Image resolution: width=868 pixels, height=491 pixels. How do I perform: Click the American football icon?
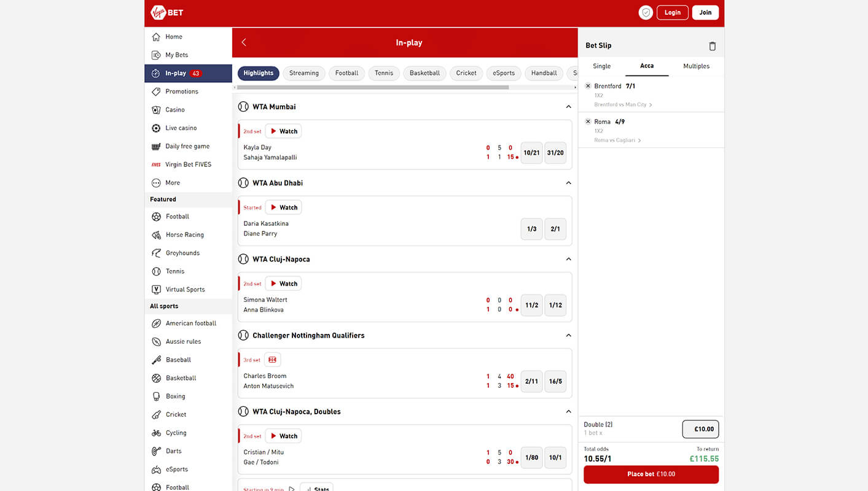[156, 323]
